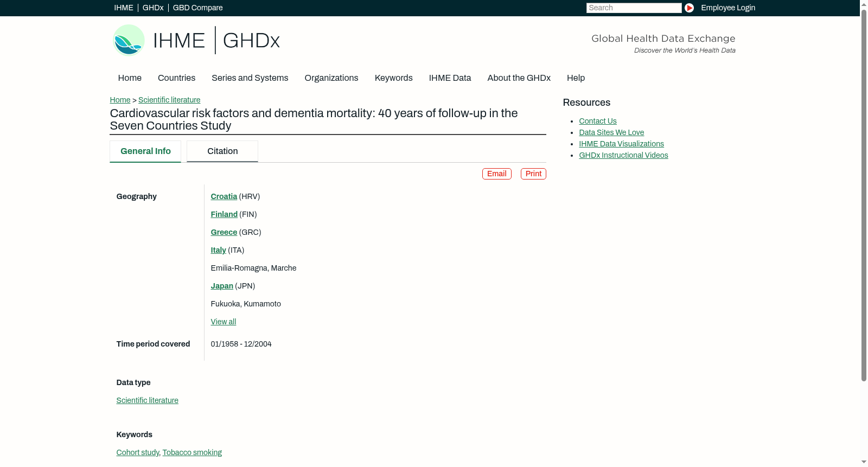Click the IHME leaf logo icon
Viewport: 868px width, 467px height.
pos(129,40)
